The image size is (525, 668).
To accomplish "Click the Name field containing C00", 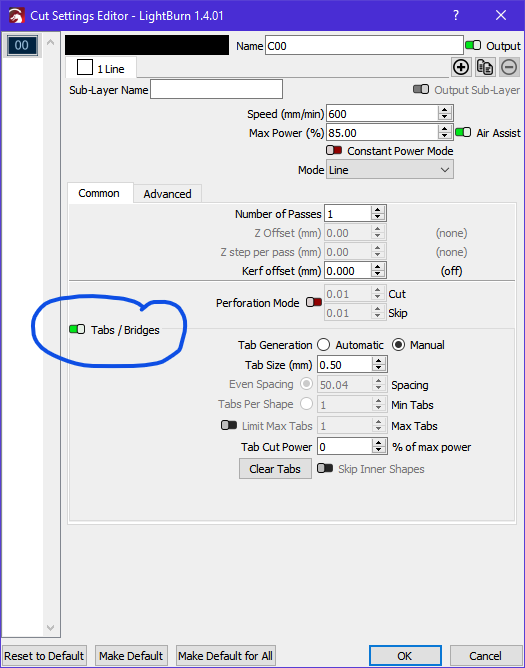I will point(364,46).
